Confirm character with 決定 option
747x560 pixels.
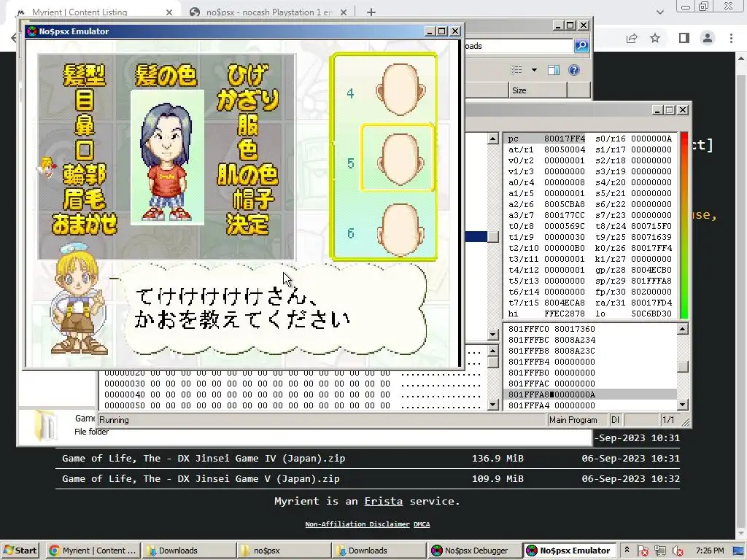tap(248, 225)
